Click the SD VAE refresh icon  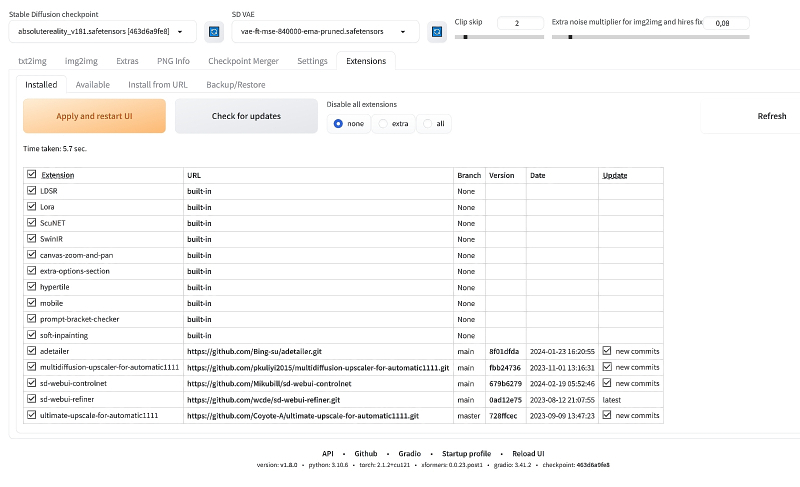click(x=437, y=32)
